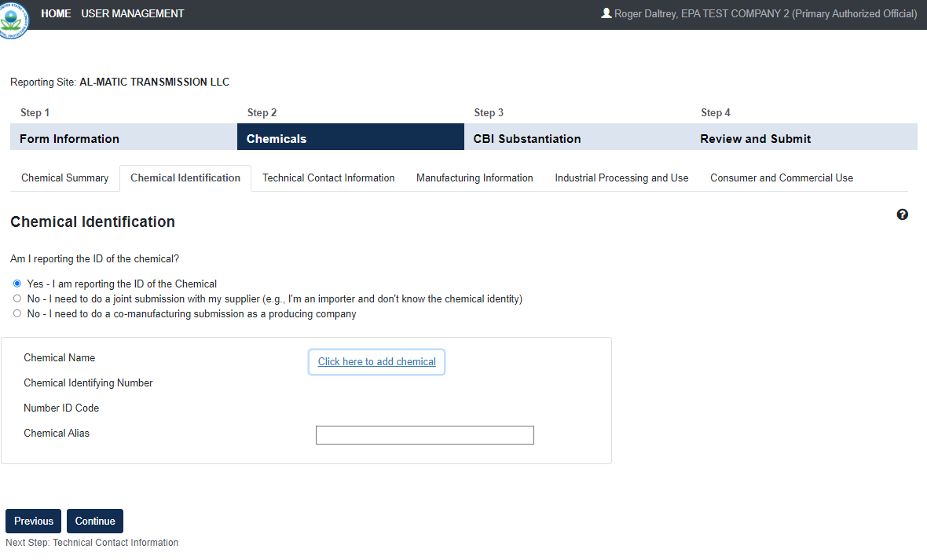Click the 'Chemical Identification' page heading

pyautogui.click(x=93, y=221)
